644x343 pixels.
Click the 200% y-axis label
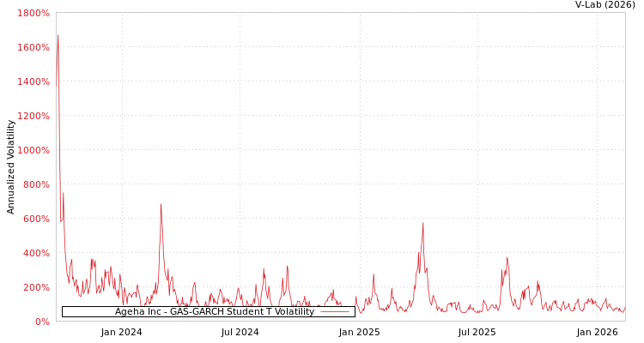coord(36,287)
